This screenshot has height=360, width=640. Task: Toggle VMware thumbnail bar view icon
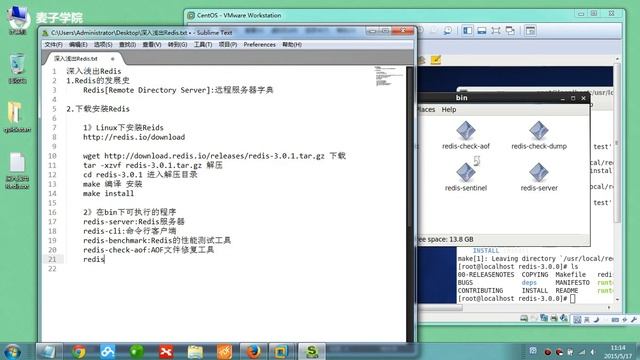point(482,31)
